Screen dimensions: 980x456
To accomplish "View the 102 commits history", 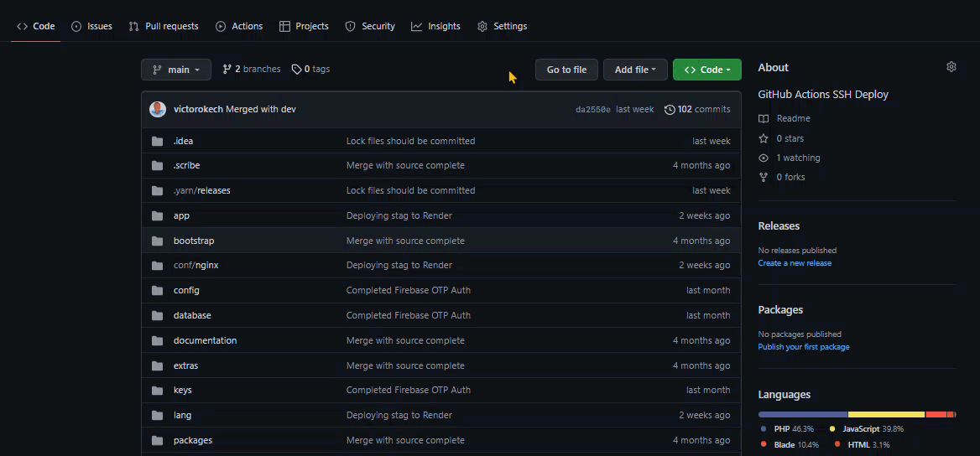I will click(x=697, y=109).
